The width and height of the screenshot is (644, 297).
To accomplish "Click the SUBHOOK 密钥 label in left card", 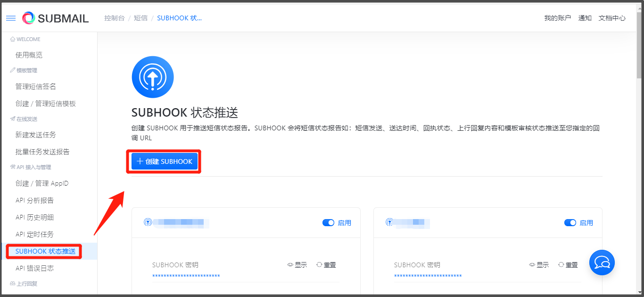I will (175, 265).
